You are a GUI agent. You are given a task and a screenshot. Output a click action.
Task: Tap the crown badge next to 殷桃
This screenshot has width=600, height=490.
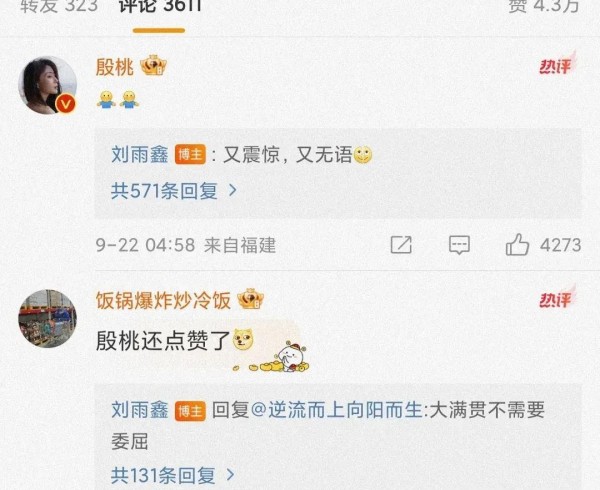pos(153,66)
